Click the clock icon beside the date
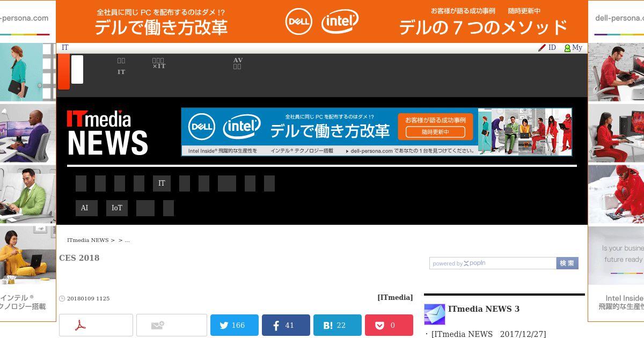The image size is (644, 338). (x=62, y=299)
